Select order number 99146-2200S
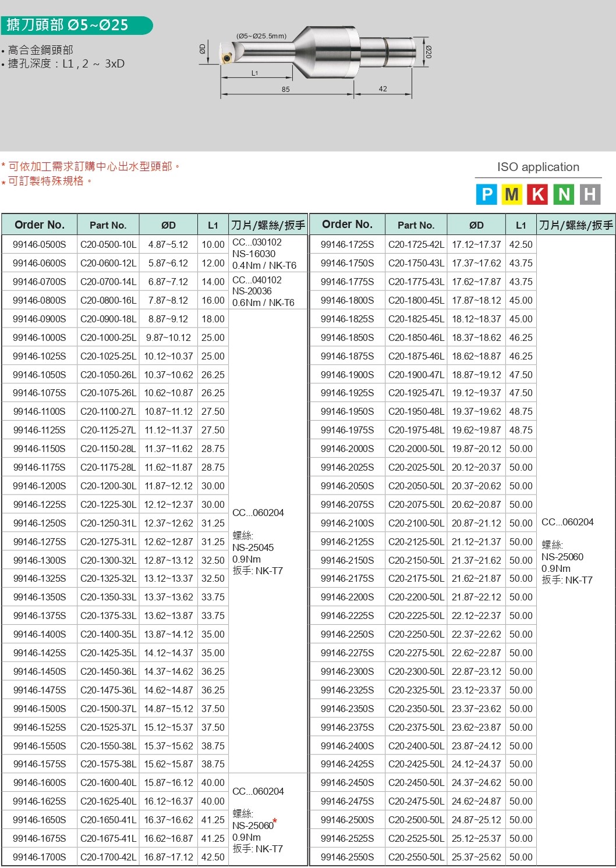616x868 pixels. point(348,597)
